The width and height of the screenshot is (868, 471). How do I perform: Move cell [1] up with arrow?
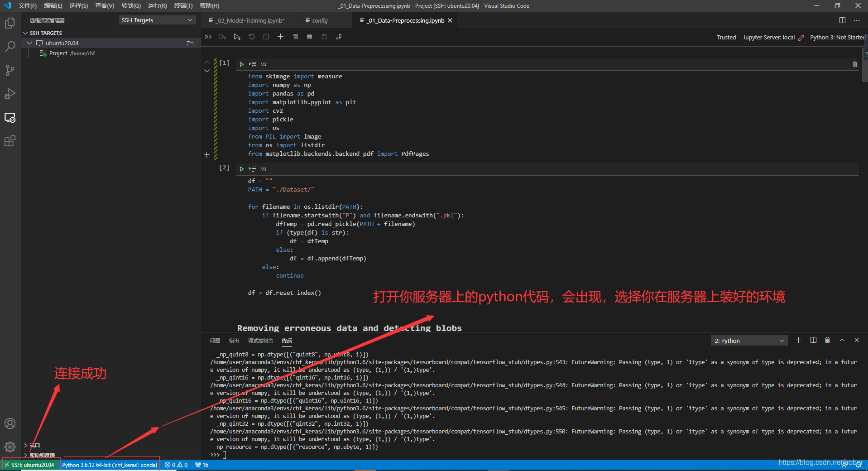pyautogui.click(x=207, y=62)
